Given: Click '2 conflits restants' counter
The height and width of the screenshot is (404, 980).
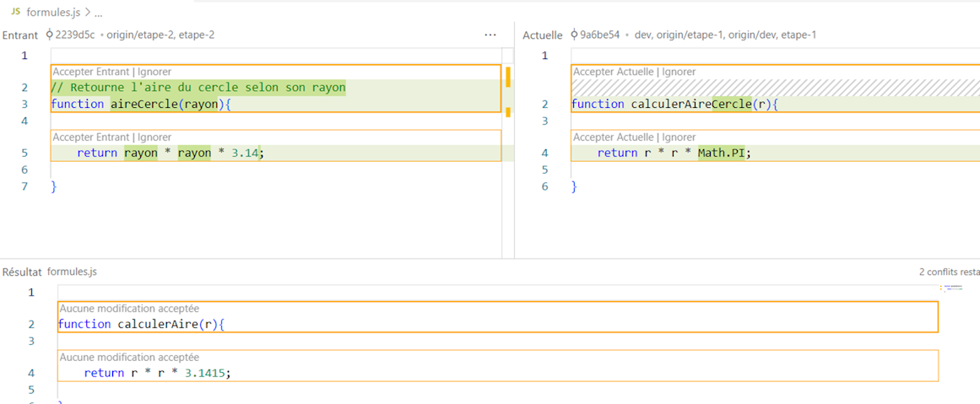Looking at the screenshot, I should click(950, 272).
